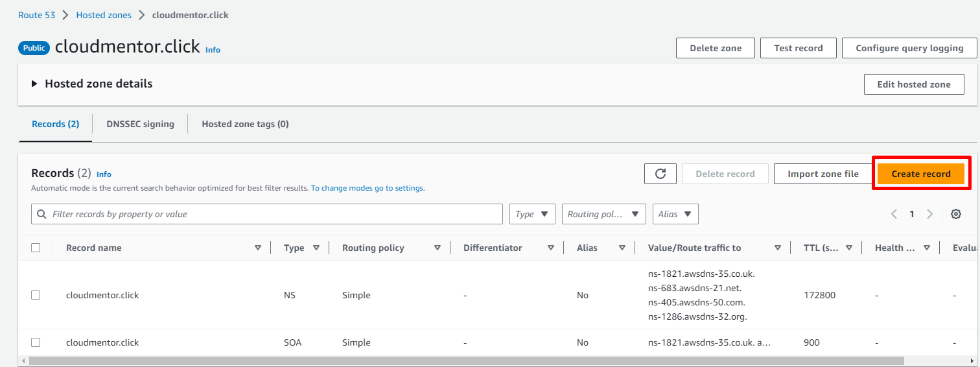The image size is (980, 367).
Task: Sort by Record name column arrow
Action: pos(258,248)
